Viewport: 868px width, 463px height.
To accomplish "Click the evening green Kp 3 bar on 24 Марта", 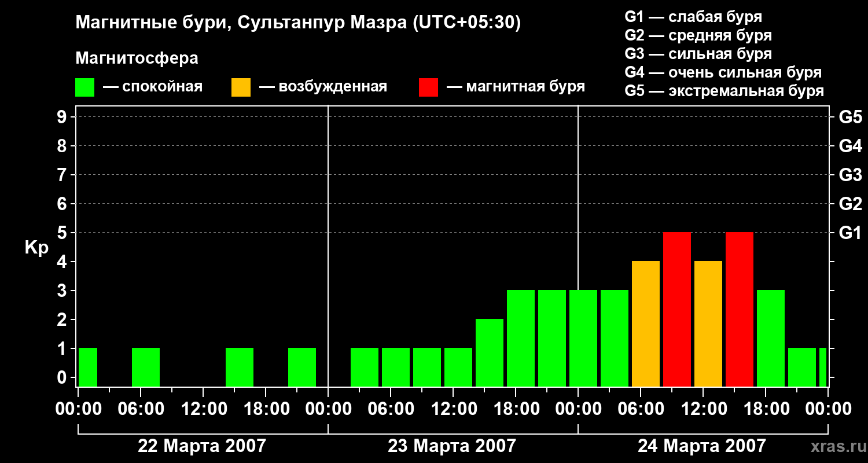I will 771,338.
